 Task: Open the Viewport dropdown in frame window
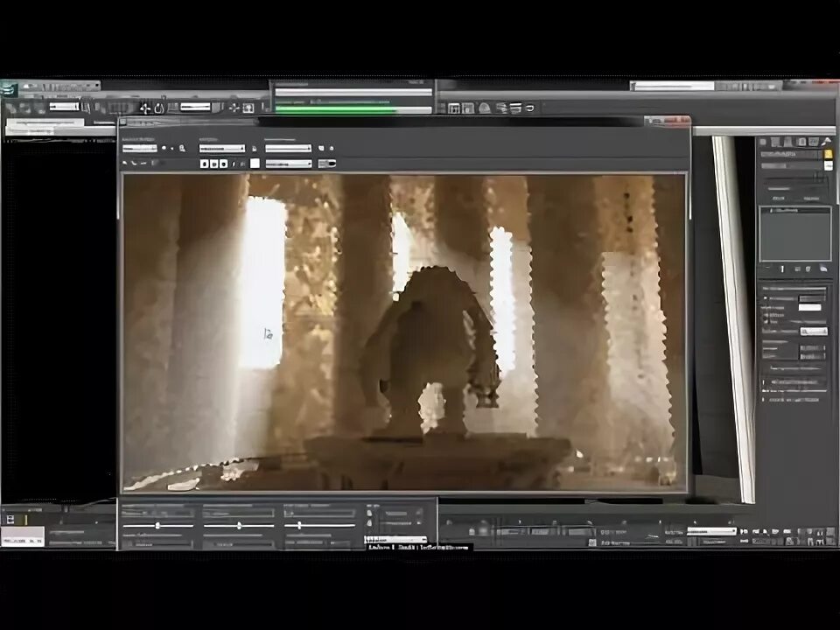(222, 149)
